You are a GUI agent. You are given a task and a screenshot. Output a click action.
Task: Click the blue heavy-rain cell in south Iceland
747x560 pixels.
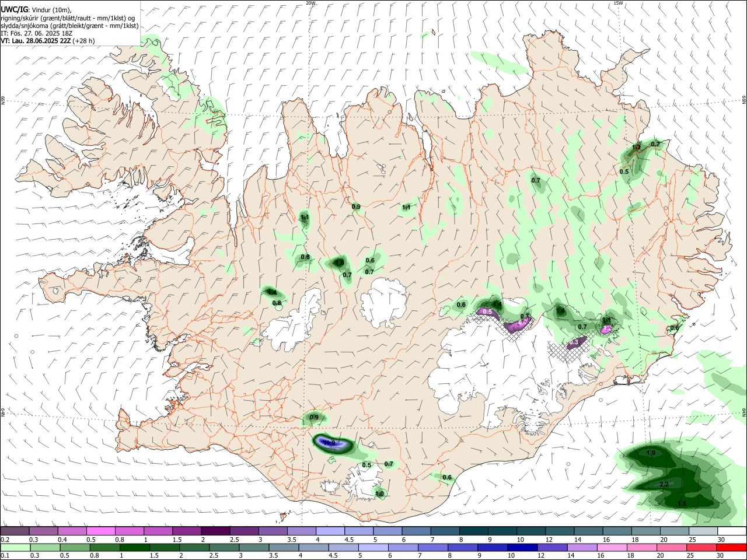333,443
